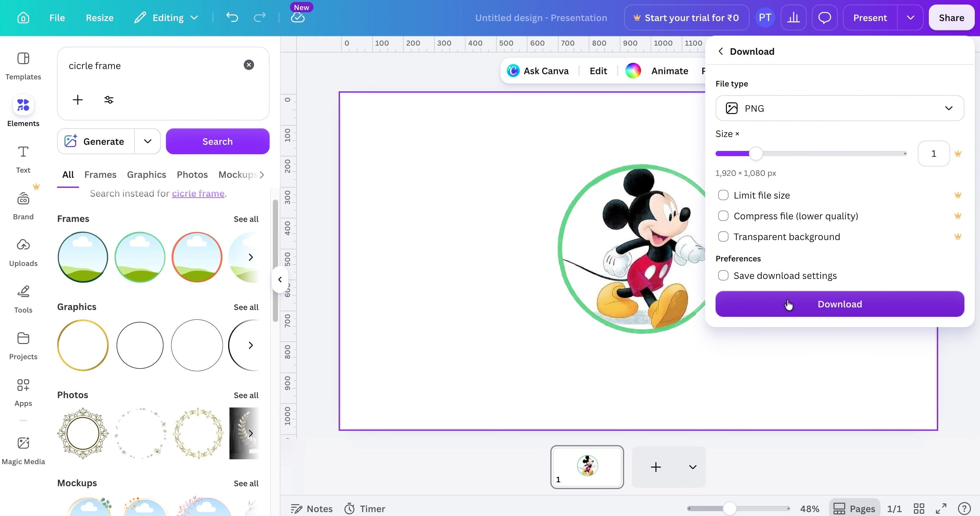Enable Transparent background checkbox
This screenshot has height=516, width=980.
coord(723,237)
